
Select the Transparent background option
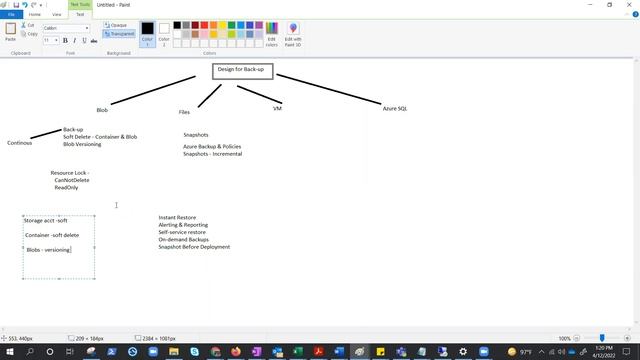[119, 34]
